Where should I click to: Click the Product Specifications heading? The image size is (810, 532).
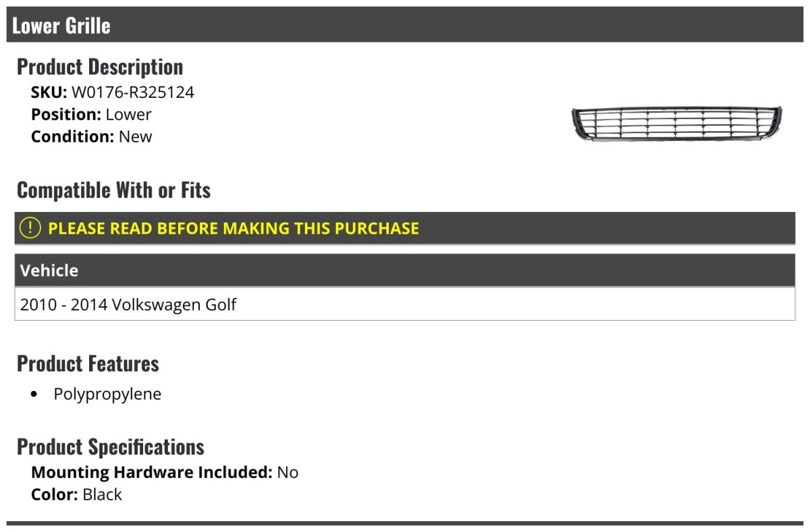[x=111, y=447]
